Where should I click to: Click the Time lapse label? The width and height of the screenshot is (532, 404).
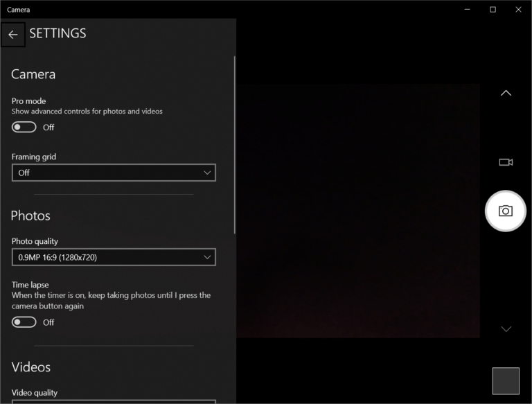[30, 285]
